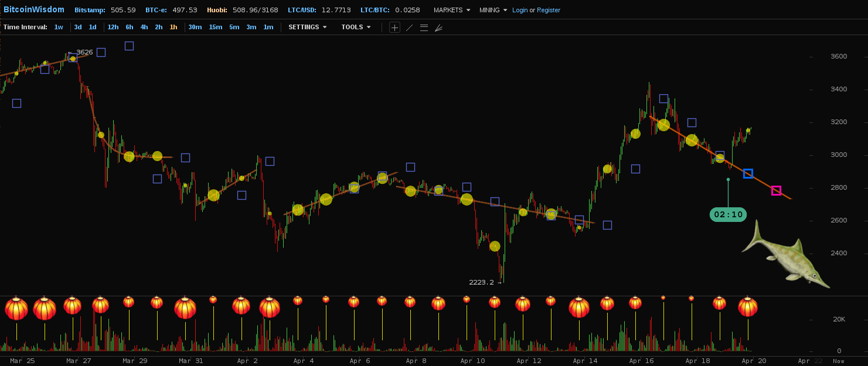
Task: Click the first red lantern in the volume panel
Action: point(16,309)
